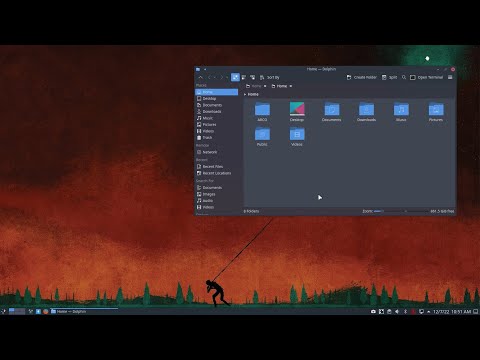This screenshot has width=480, height=360.
Task: Open Recent Locations in sidebar
Action: click(216, 173)
